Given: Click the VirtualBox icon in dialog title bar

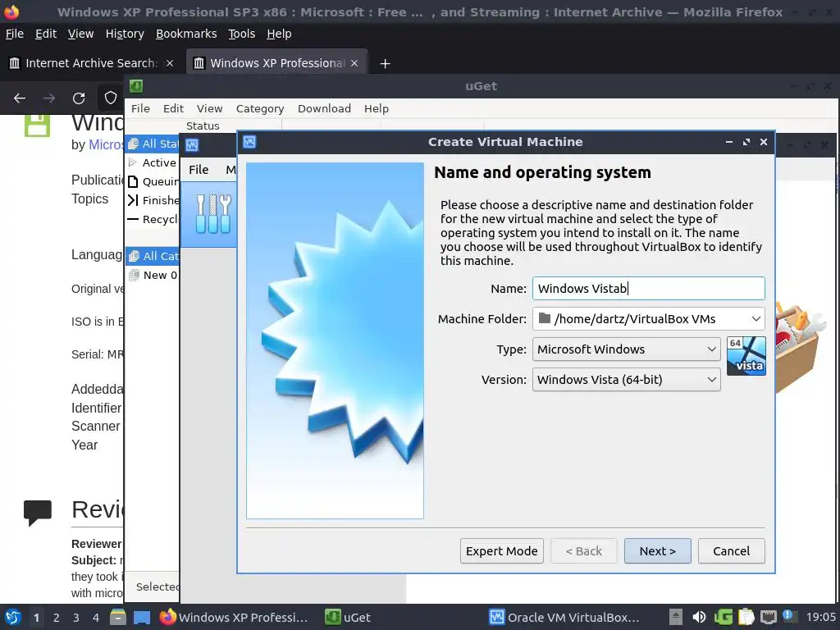Looking at the screenshot, I should 249,142.
